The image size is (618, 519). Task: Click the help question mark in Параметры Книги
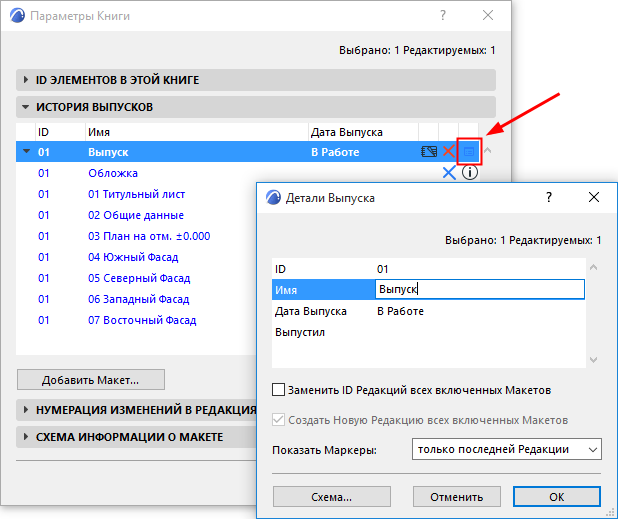443,15
